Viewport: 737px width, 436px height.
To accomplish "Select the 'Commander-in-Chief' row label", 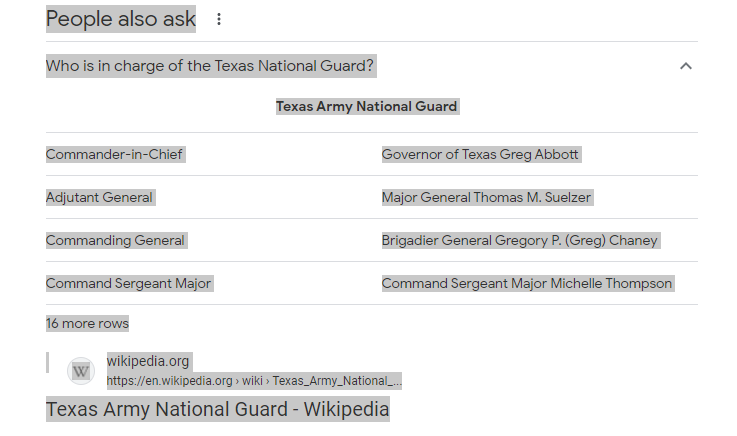I will pyautogui.click(x=114, y=154).
